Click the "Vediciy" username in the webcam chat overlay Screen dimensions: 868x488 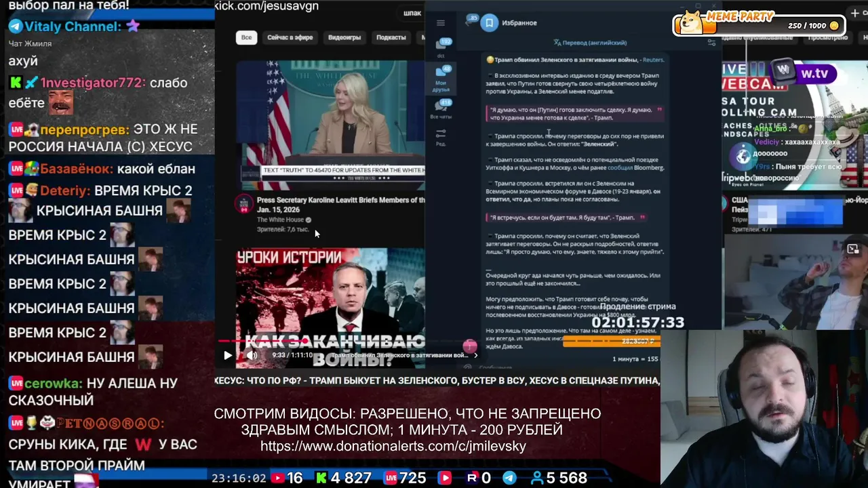tap(767, 142)
